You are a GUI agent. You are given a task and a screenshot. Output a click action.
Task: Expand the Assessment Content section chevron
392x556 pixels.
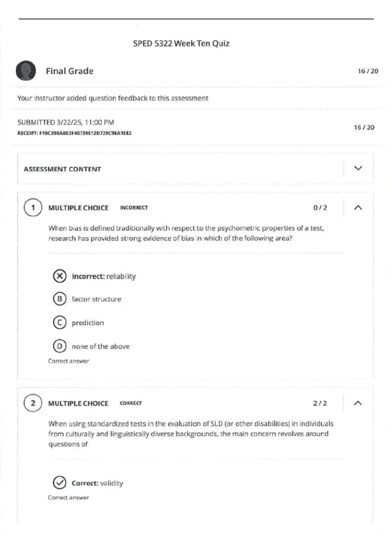pos(358,168)
